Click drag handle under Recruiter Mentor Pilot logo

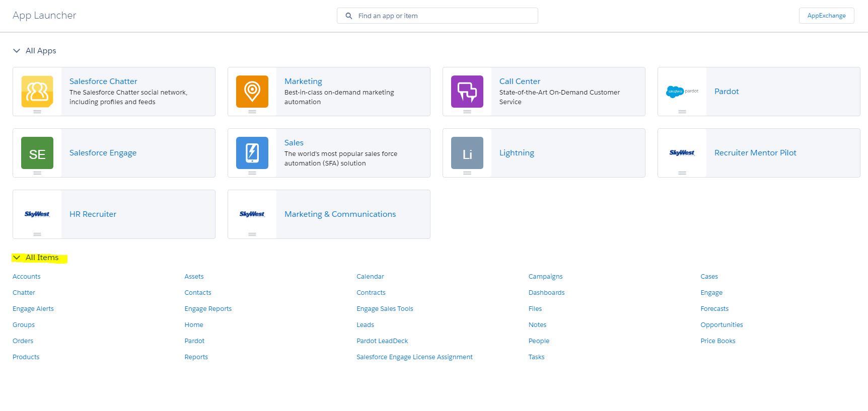(682, 173)
